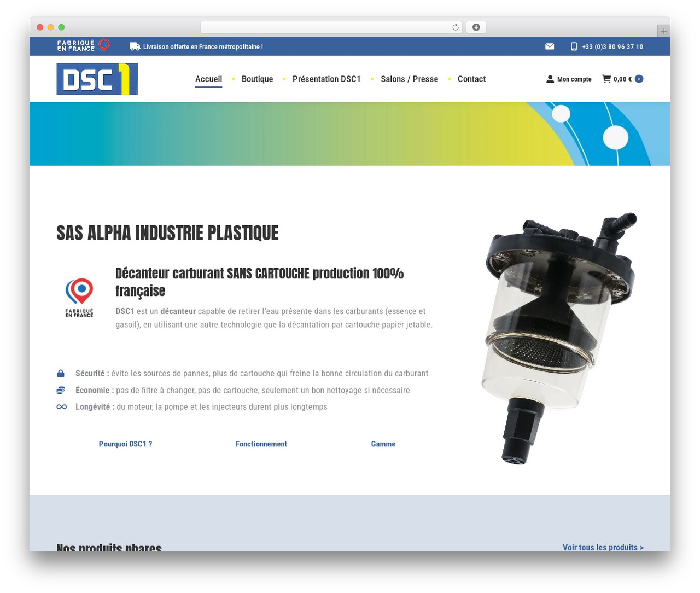Open the Boutique menu item
This screenshot has height=593, width=700.
[257, 79]
